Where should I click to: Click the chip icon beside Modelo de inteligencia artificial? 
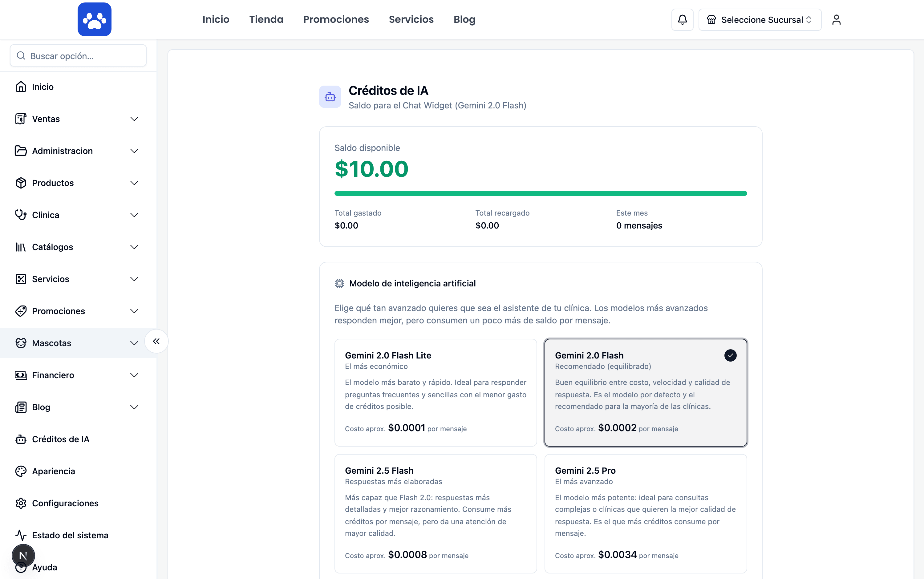(339, 283)
